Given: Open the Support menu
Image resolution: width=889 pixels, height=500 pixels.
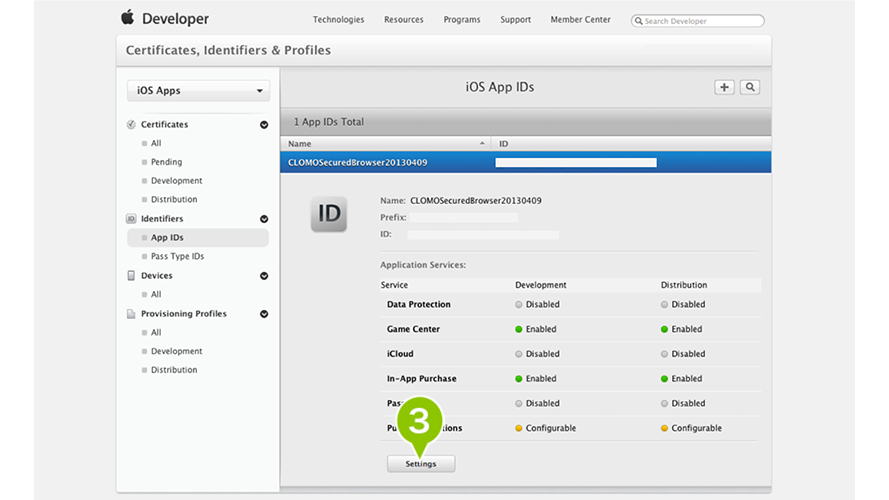Looking at the screenshot, I should (515, 19).
